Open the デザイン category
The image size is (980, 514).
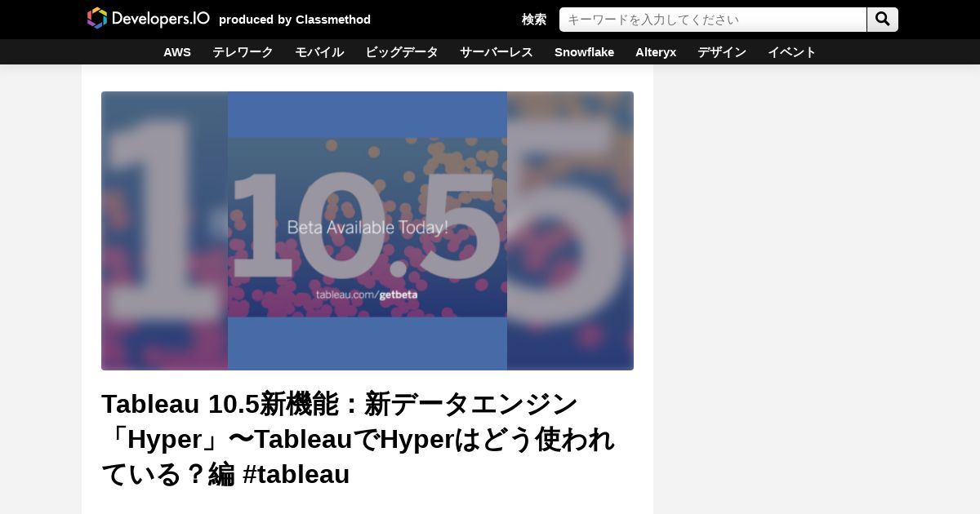[722, 52]
